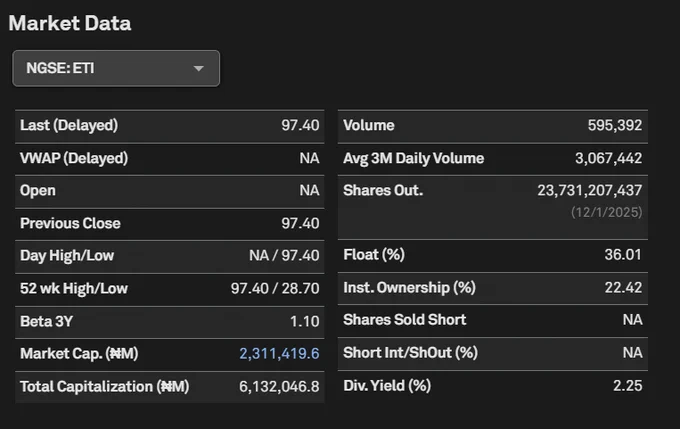Click the shares date (12/1/2025)
680x429 pixels.
click(606, 212)
